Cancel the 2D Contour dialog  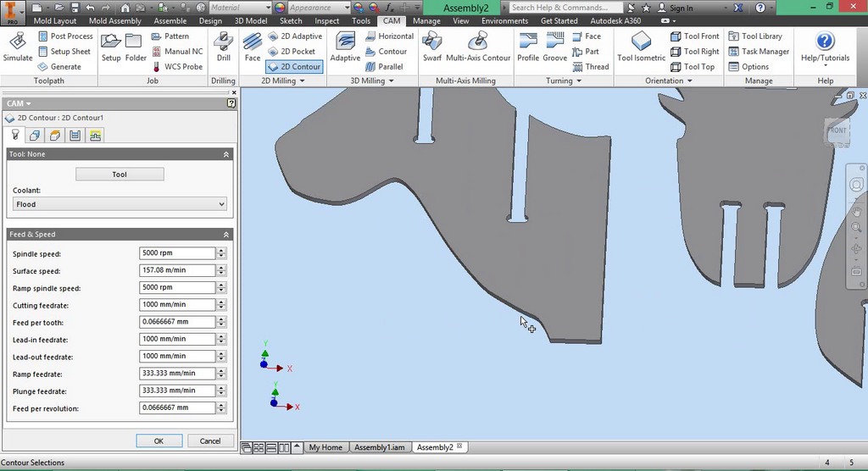coord(210,441)
